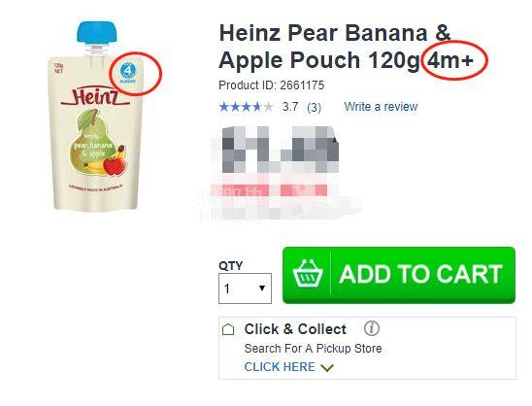
Task: Click the Product ID 2661175 text
Action: point(272,85)
